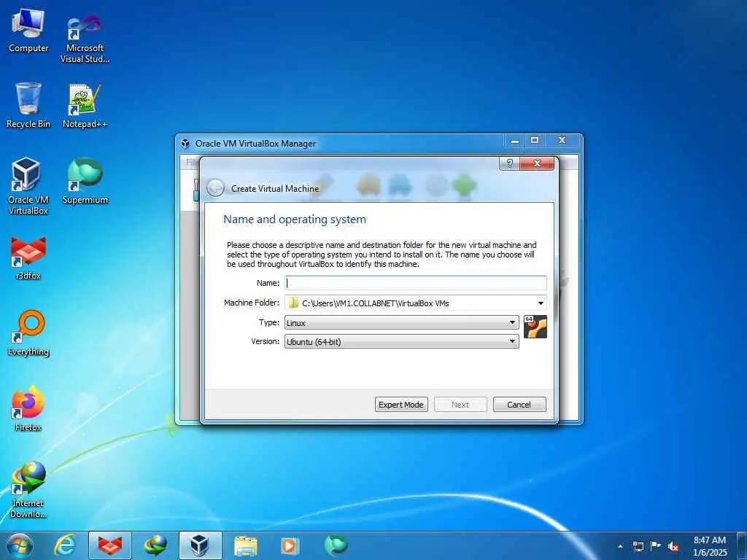Select the Microsoft Visual Studio shortcut
This screenshot has width=747, height=560.
click(85, 38)
